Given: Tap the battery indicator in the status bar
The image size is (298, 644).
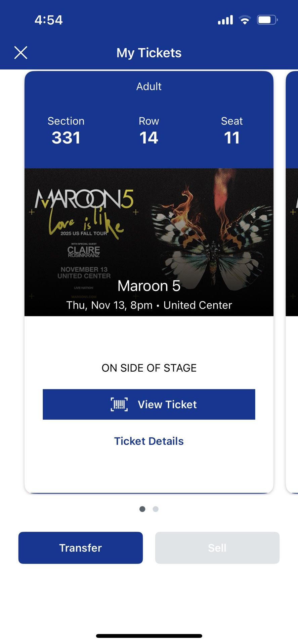Looking at the screenshot, I should 267,20.
